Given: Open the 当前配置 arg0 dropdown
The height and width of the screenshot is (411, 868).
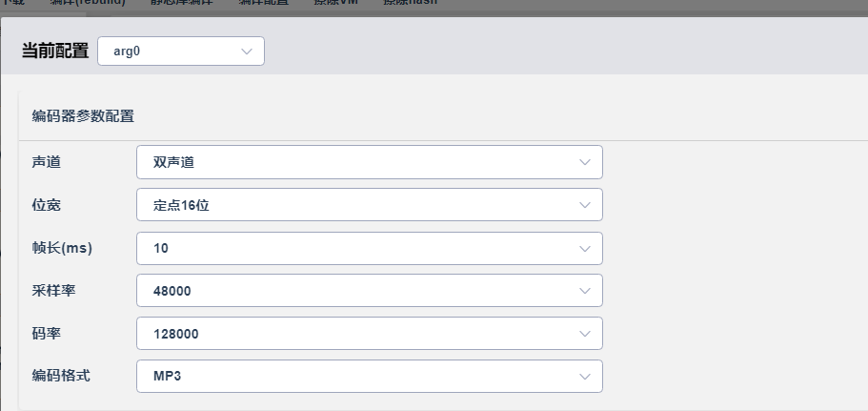Looking at the screenshot, I should pyautogui.click(x=181, y=51).
